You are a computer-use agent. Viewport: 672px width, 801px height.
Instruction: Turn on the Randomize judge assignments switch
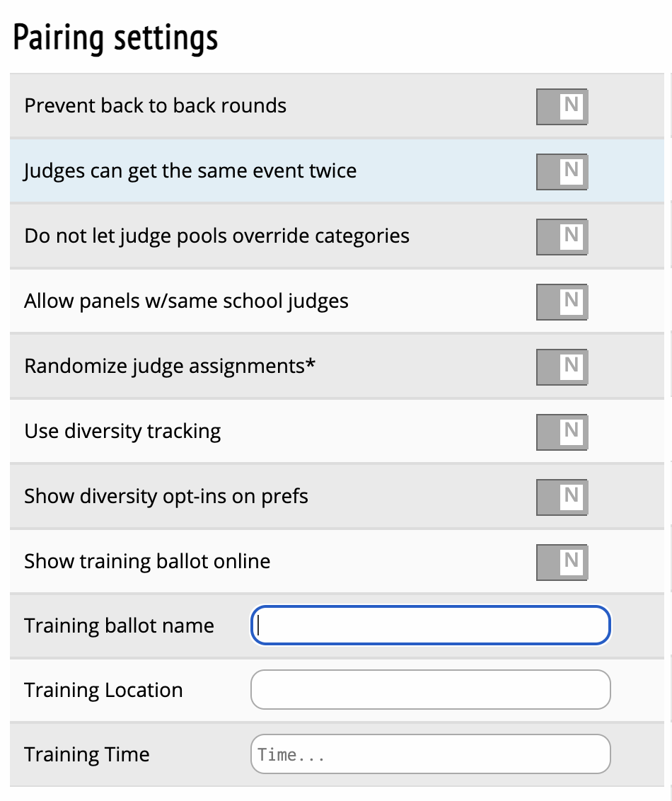(562, 367)
